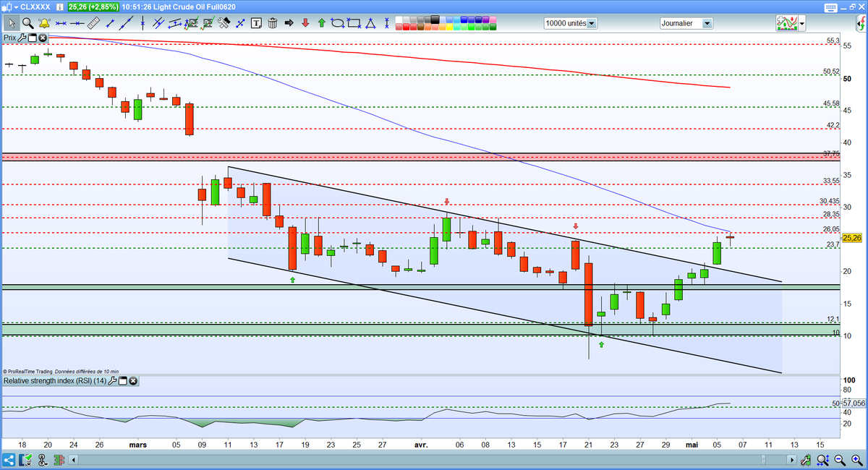
Task: Click the timeline scrollbar left arrow
Action: [x=73, y=460]
